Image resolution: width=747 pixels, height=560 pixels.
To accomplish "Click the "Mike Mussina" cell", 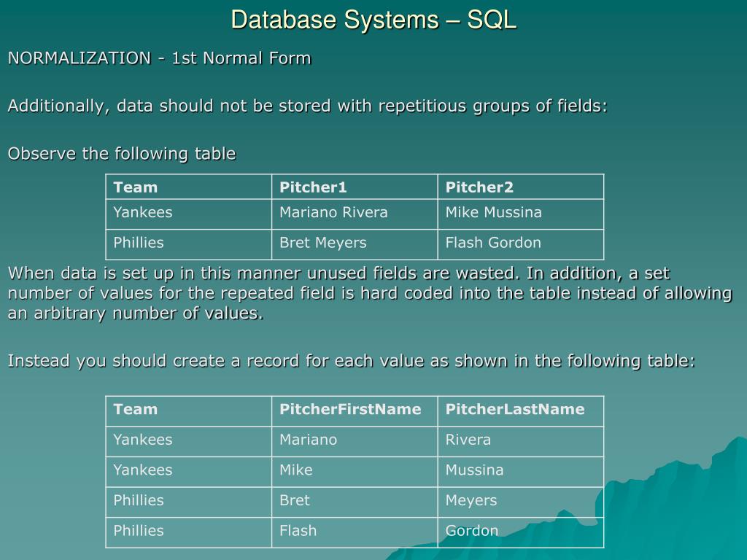I will coord(521,214).
